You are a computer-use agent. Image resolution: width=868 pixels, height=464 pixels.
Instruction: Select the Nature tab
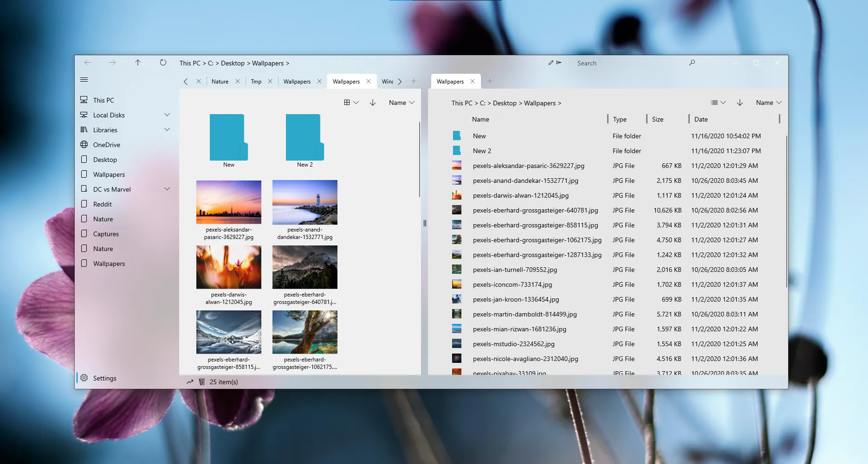tap(220, 81)
